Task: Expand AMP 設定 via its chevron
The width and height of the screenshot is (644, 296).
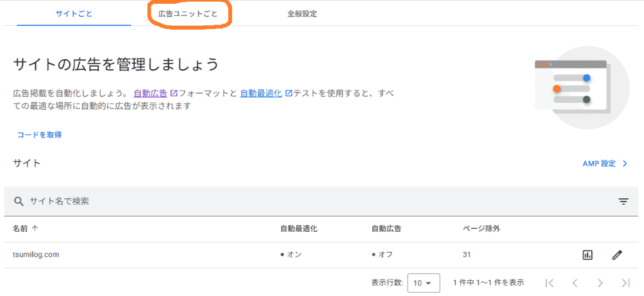Action: [x=625, y=164]
